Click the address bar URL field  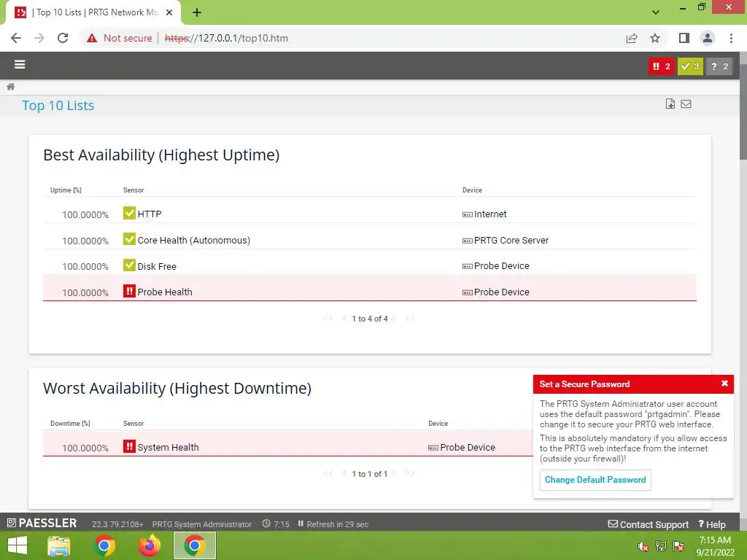tap(226, 38)
